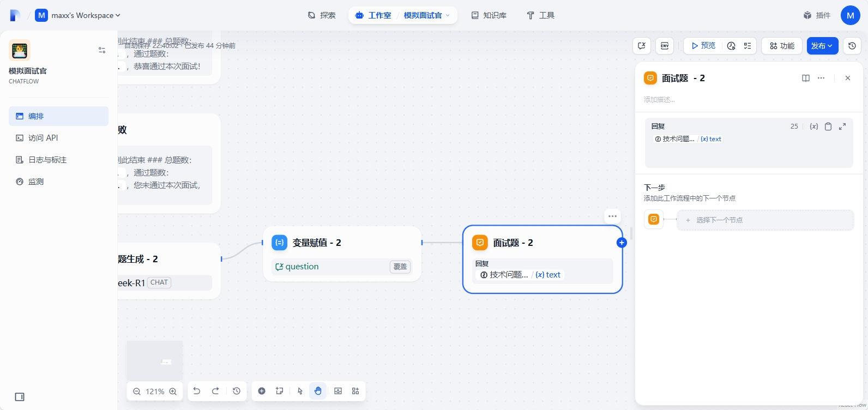This screenshot has height=410, width=868.
Task: Open help docs book icon in node panel
Action: 806,78
